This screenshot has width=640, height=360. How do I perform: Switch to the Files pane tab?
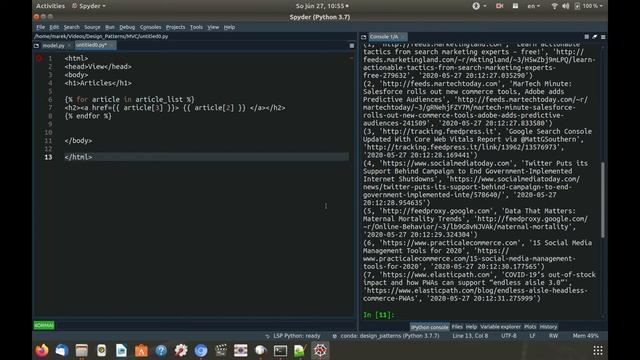457,327
